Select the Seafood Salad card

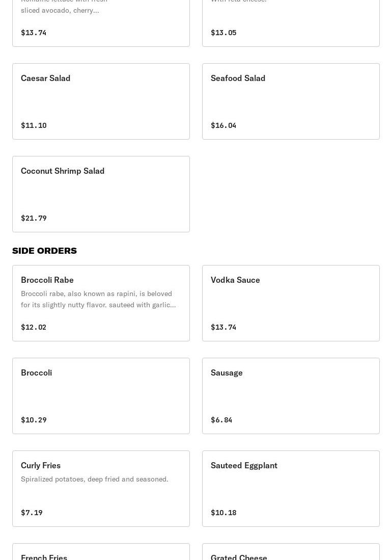coord(291,101)
